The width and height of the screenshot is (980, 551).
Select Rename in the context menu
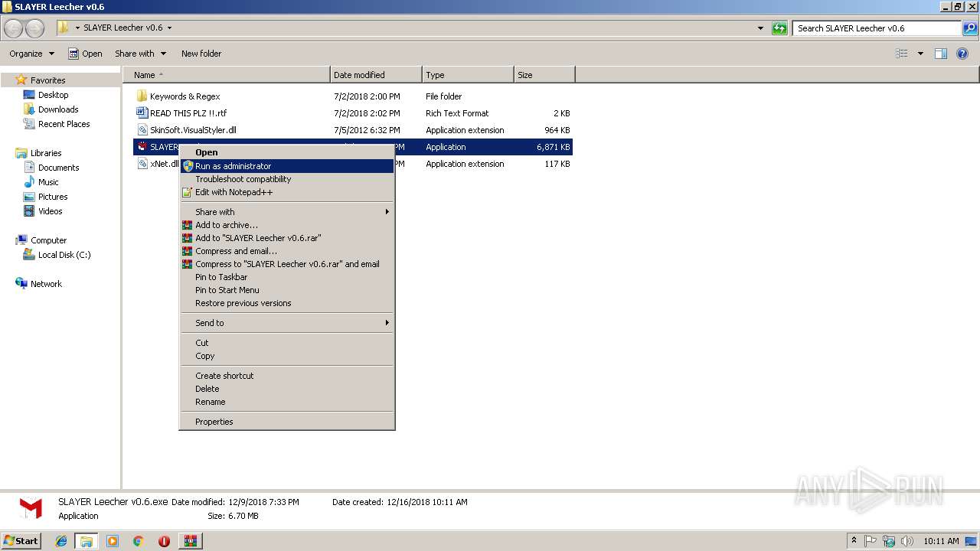[x=287, y=402]
